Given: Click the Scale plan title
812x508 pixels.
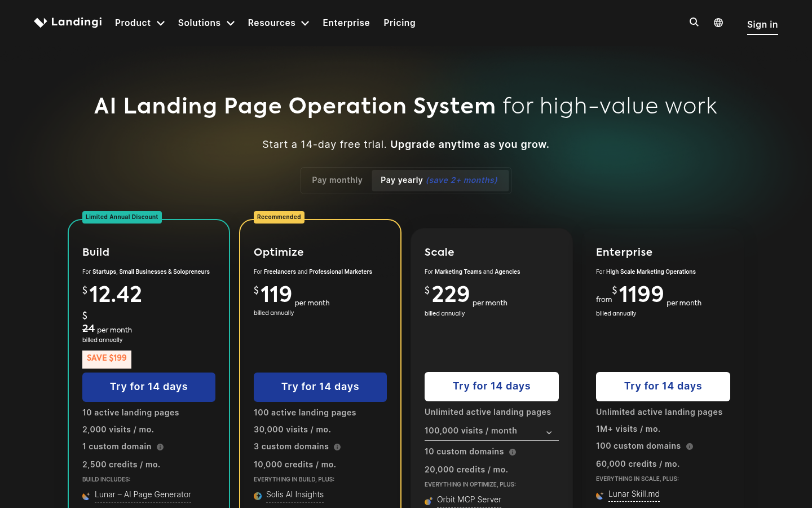Looking at the screenshot, I should tap(439, 252).
